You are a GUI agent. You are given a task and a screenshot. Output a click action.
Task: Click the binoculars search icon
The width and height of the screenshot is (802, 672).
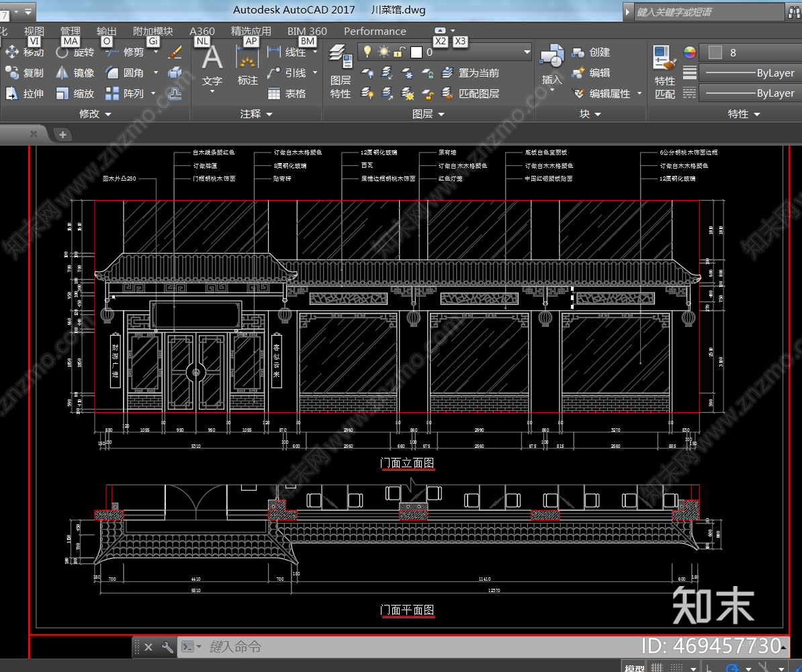coord(793,12)
